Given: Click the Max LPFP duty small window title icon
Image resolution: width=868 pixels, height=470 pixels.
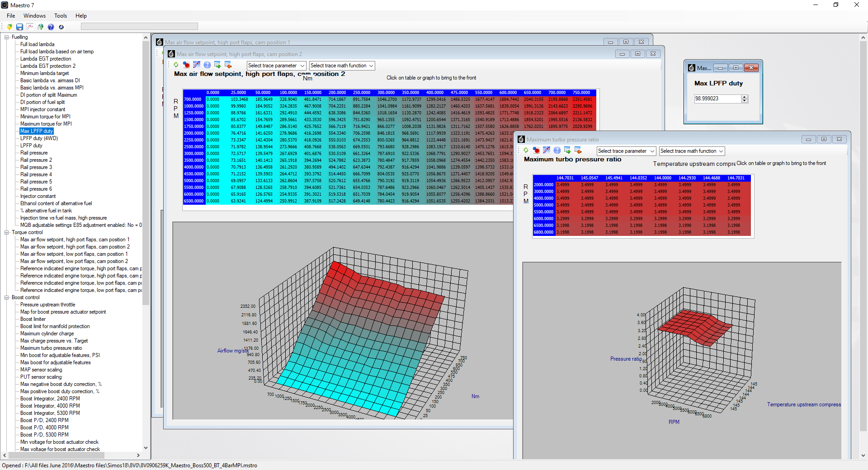Looking at the screenshot, I should tap(692, 68).
